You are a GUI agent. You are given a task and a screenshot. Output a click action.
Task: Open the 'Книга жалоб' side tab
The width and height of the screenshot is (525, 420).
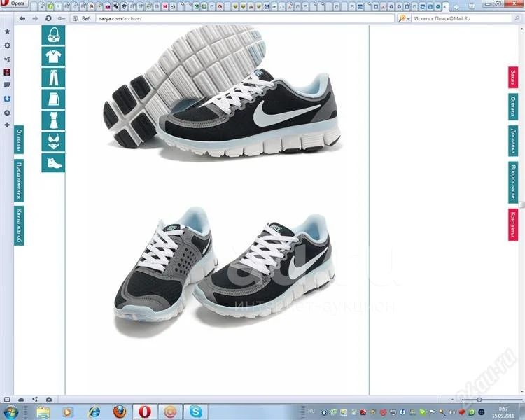click(x=19, y=225)
